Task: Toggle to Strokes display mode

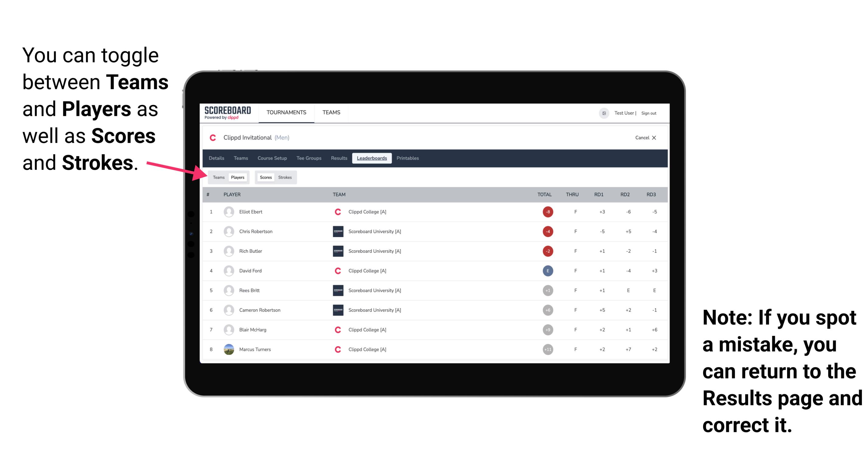Action: [286, 176]
